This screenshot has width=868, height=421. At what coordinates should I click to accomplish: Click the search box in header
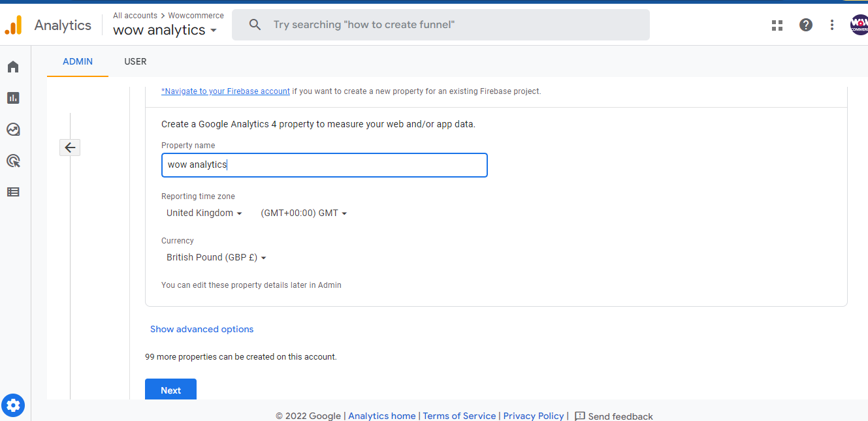tap(441, 25)
